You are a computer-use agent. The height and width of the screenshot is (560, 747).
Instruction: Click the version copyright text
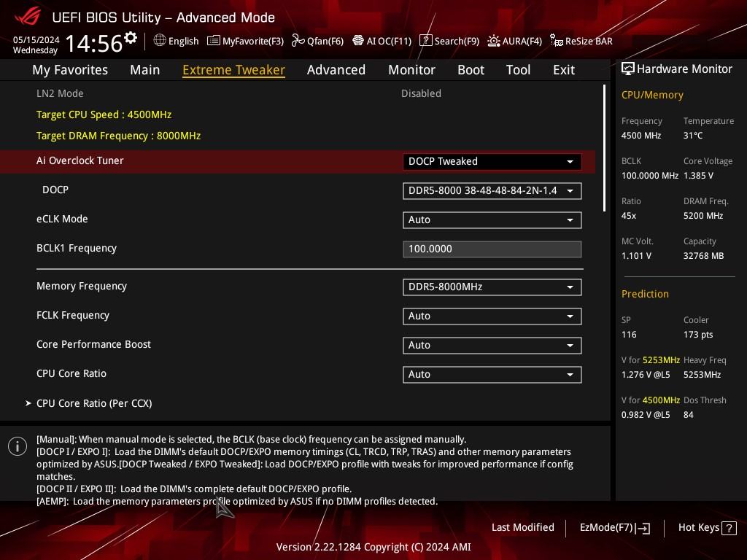point(373,547)
